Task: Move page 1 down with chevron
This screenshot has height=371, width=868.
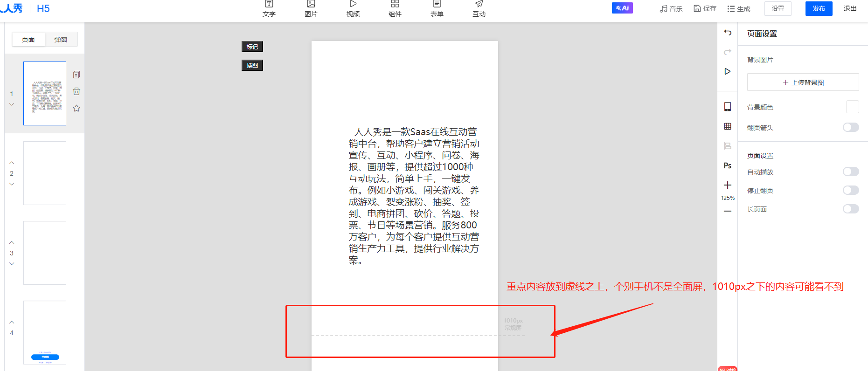Action: (x=12, y=104)
